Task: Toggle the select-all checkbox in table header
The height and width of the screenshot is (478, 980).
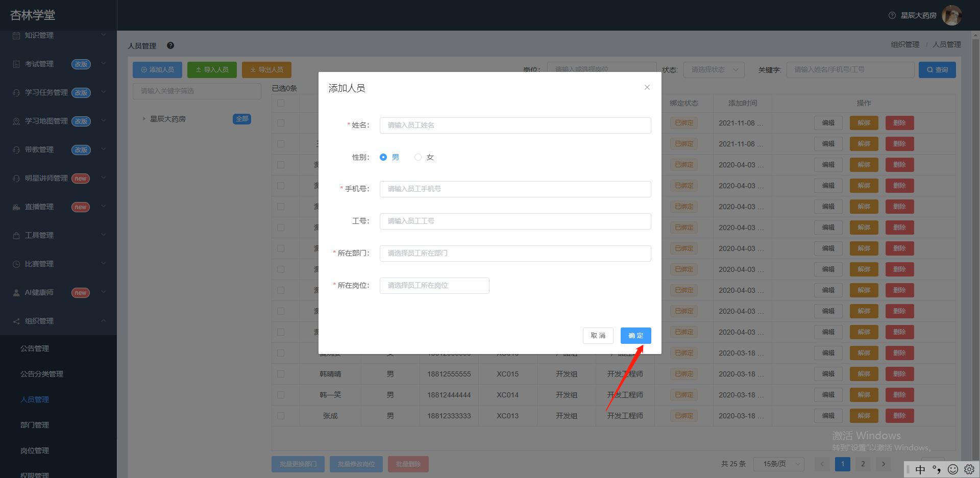Action: click(x=281, y=103)
